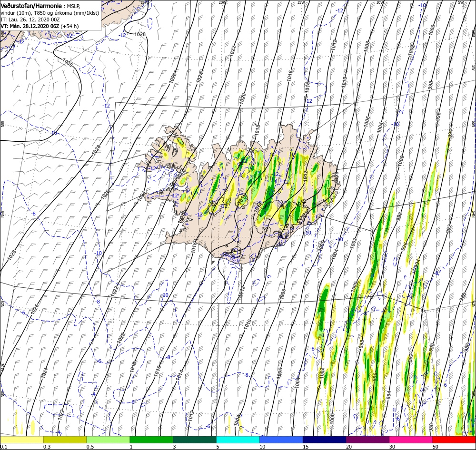Click the '15' legend value label

[x=306, y=447]
